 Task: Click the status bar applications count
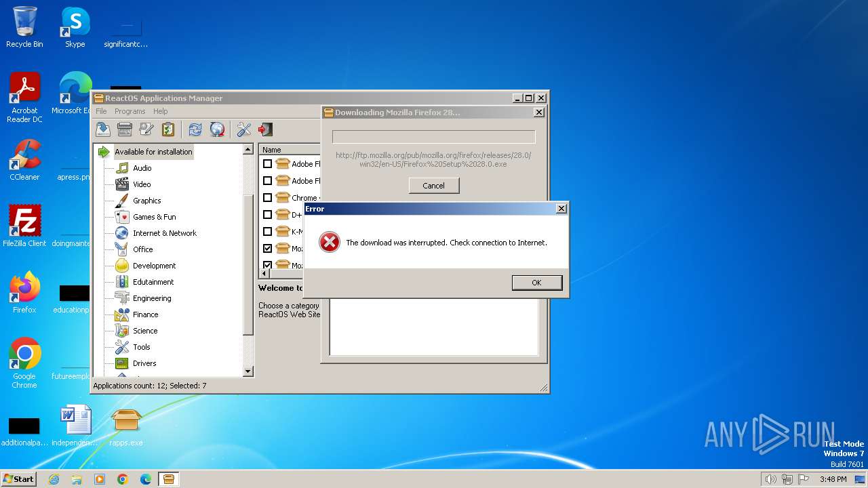[150, 386]
